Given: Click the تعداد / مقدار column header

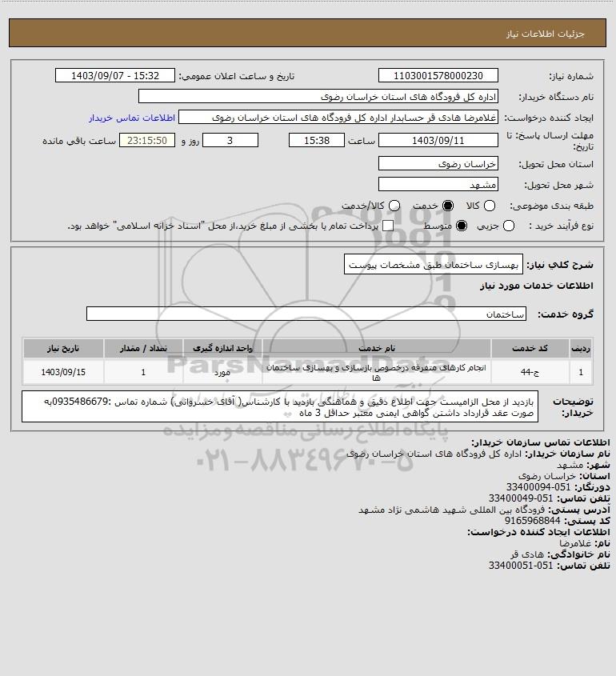Looking at the screenshot, I should [x=143, y=348].
